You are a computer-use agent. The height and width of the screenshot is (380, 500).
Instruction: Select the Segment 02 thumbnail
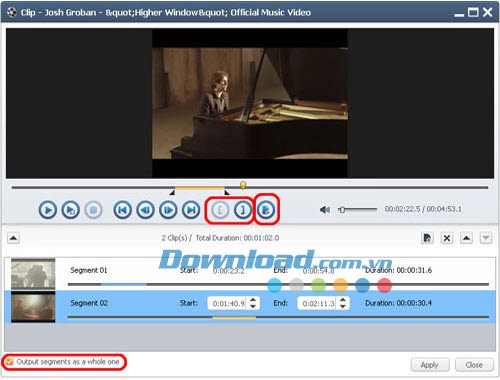(x=33, y=307)
